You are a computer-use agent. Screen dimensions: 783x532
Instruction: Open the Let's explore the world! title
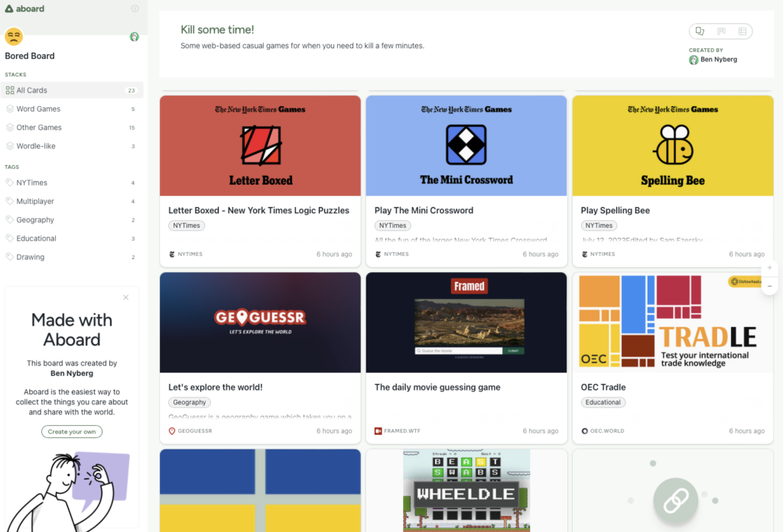pos(215,388)
